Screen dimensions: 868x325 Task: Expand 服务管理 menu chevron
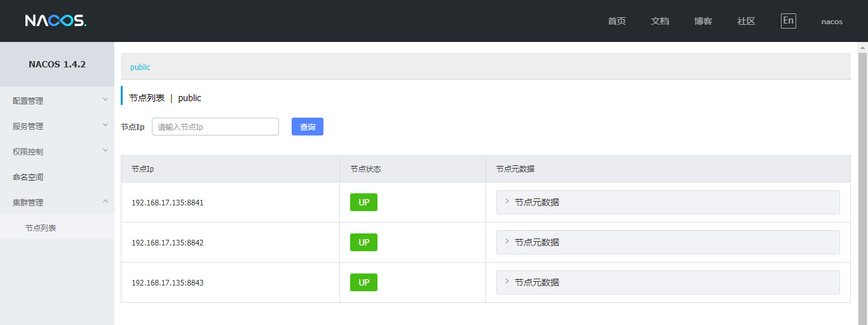[x=105, y=125]
